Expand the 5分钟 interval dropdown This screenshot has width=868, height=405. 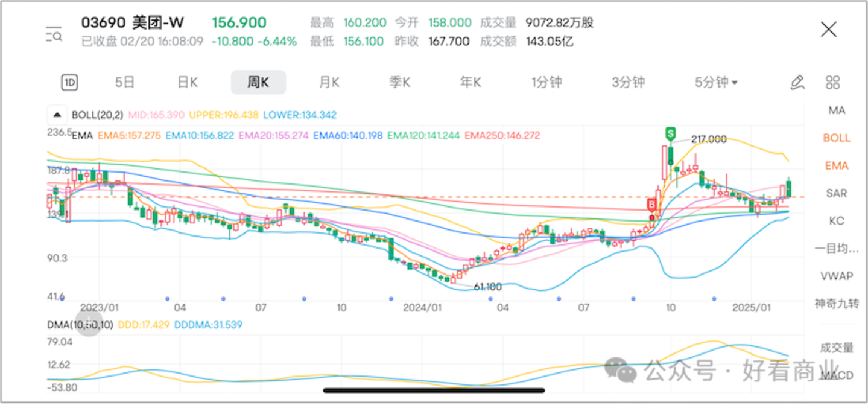(x=716, y=83)
